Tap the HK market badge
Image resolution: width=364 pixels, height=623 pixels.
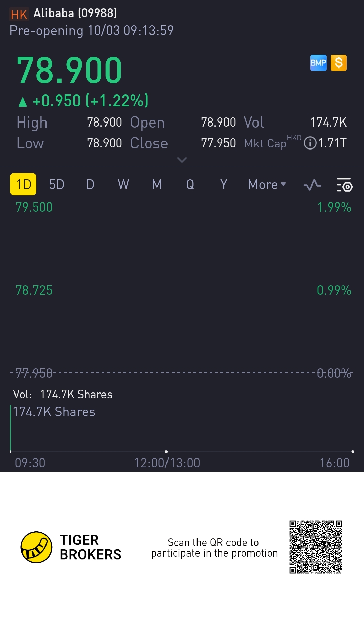pos(19,15)
